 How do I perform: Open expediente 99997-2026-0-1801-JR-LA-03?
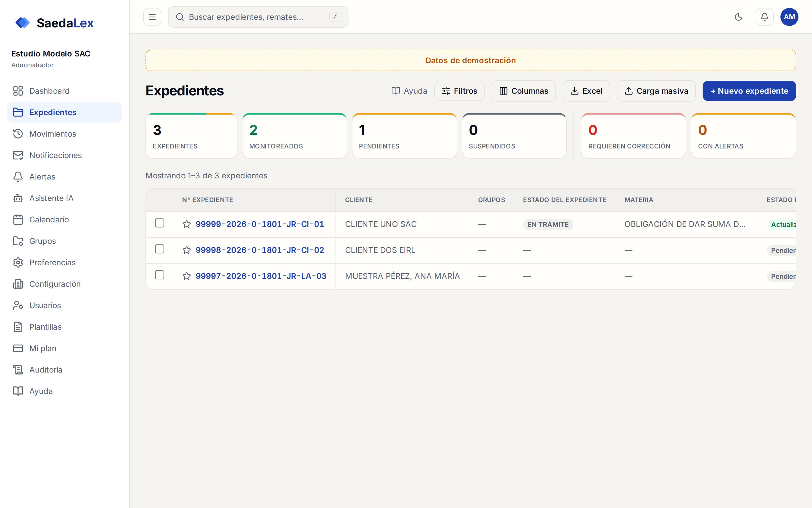(x=261, y=276)
